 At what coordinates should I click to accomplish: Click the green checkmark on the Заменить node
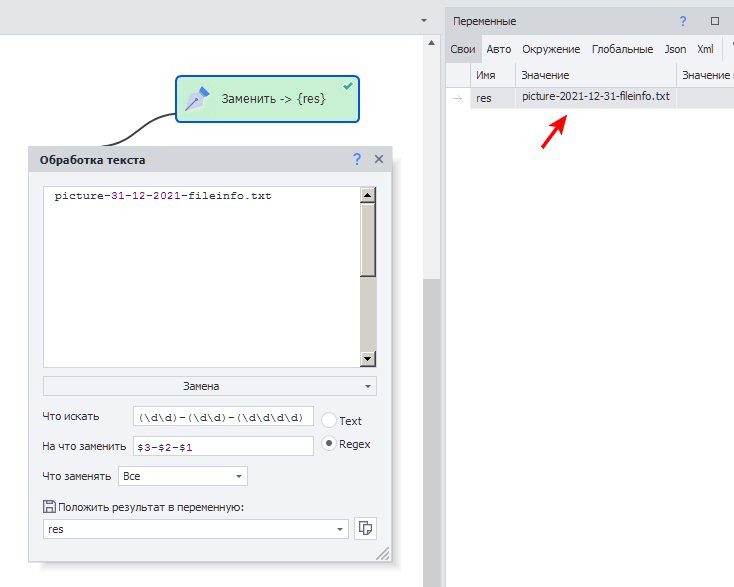pos(348,87)
